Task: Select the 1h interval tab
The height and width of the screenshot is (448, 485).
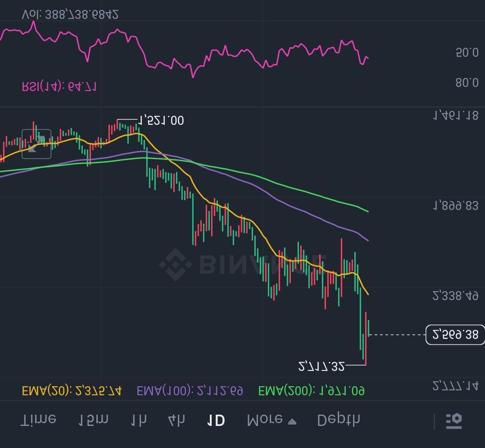Action: tap(138, 420)
